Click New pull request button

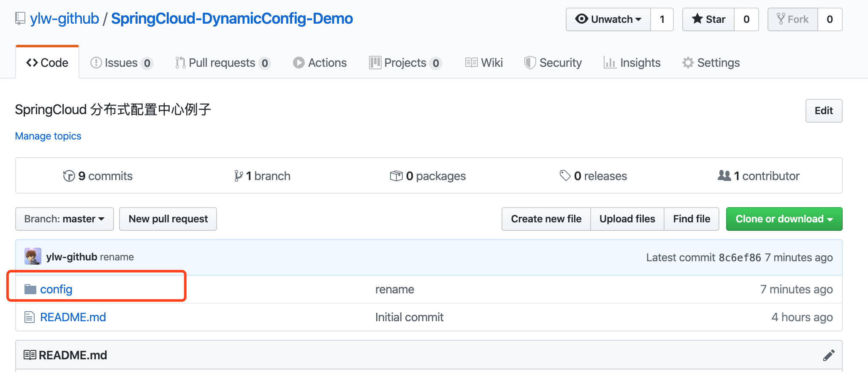point(168,219)
